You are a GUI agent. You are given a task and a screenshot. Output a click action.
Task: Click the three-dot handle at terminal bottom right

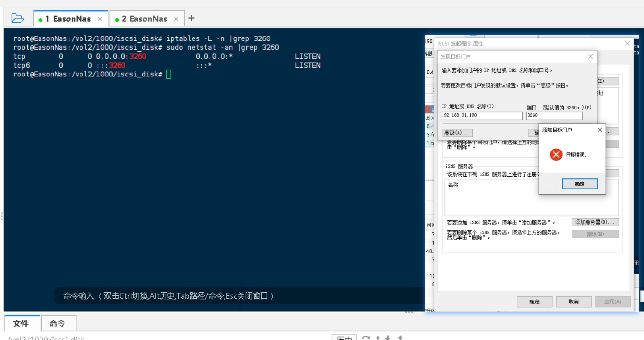coord(409,312)
